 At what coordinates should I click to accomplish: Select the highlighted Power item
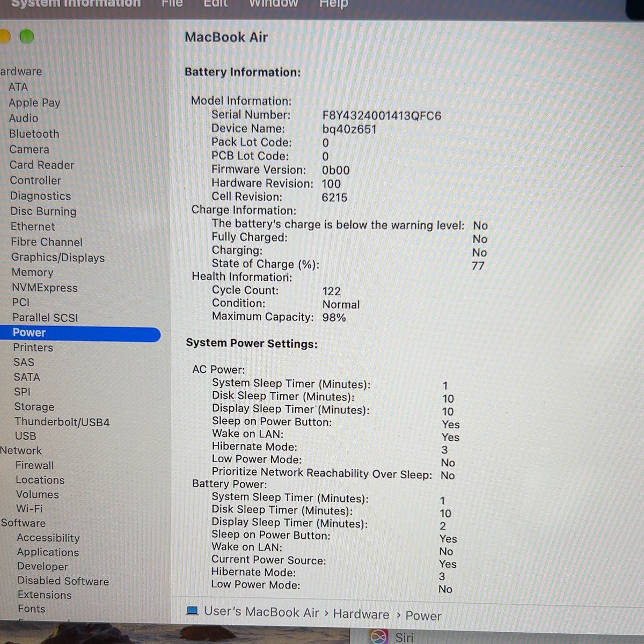pyautogui.click(x=80, y=333)
